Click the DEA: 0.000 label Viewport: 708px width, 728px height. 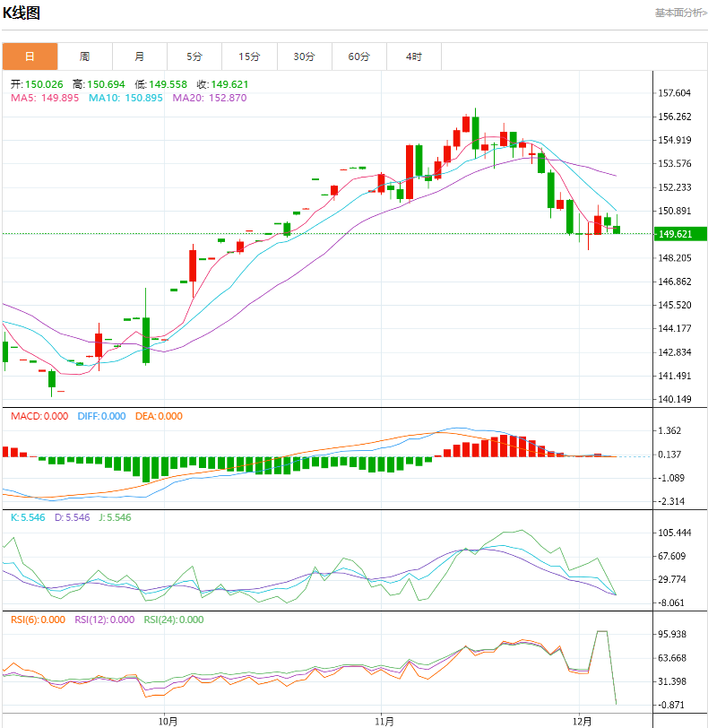click(159, 417)
